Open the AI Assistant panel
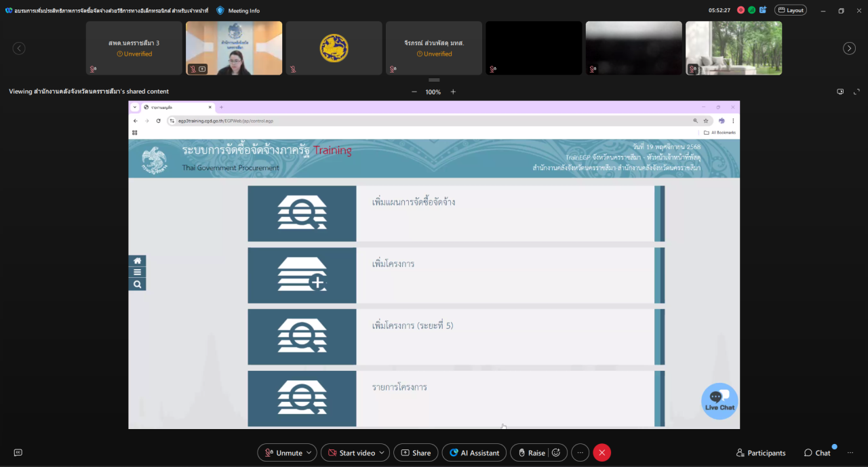The height and width of the screenshot is (467, 868). (474, 453)
